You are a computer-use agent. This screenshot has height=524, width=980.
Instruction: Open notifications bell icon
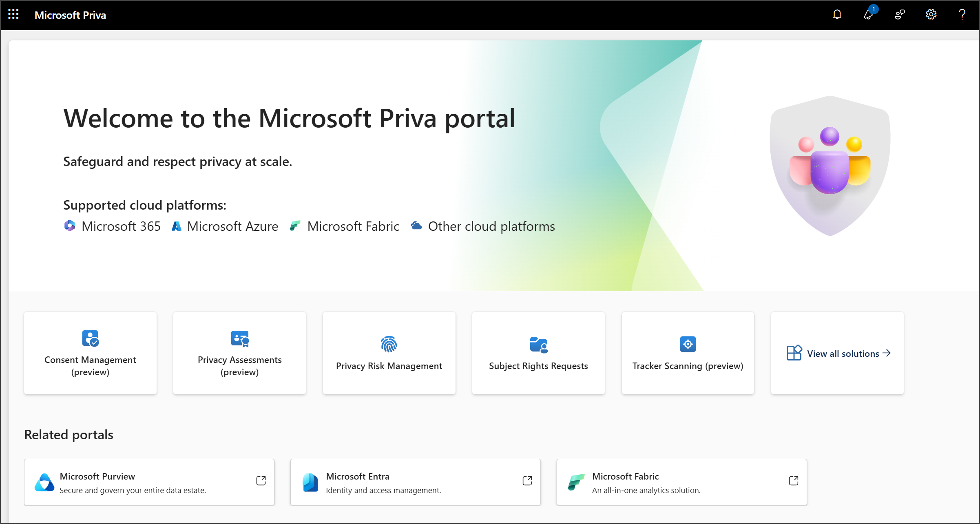[837, 14]
